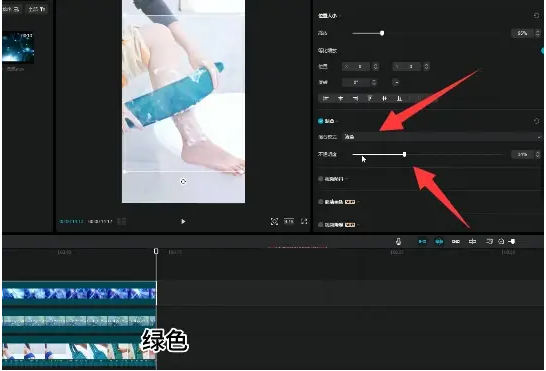This screenshot has height=371, width=546.
Task: Click the clip linkage icon in the timeline toolbar
Action: point(455,241)
